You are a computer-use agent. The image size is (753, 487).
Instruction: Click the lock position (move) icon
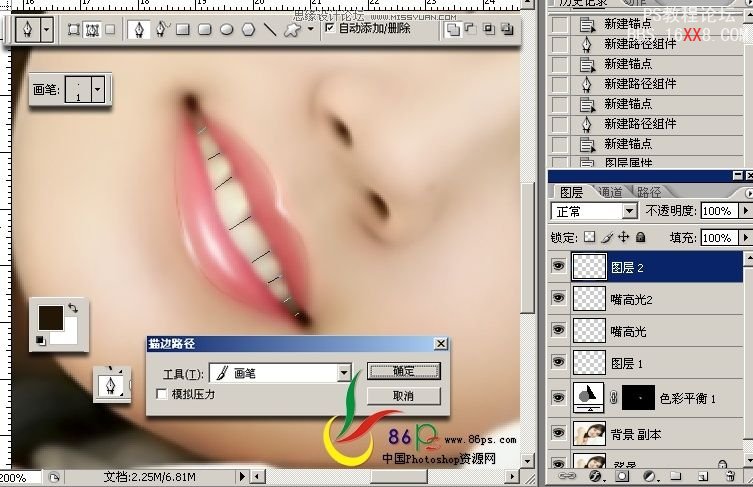point(623,237)
